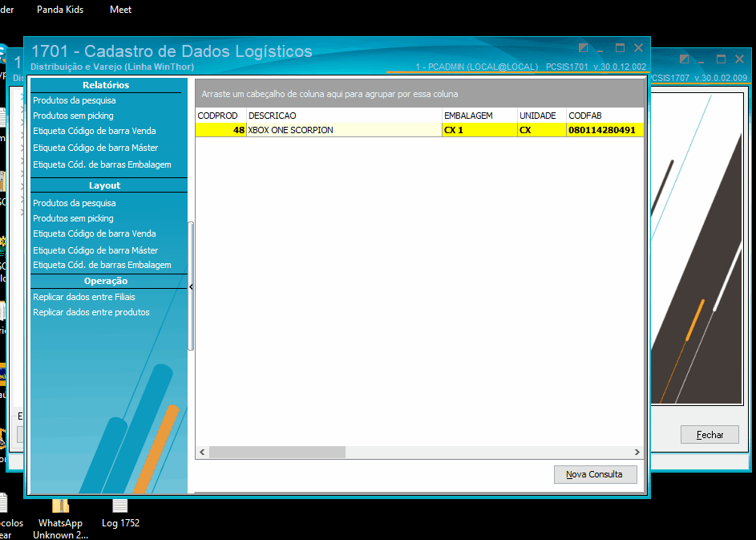Viewport: 756px width, 540px height.
Task: Click the 1701 window restore-layout icon
Action: point(583,48)
